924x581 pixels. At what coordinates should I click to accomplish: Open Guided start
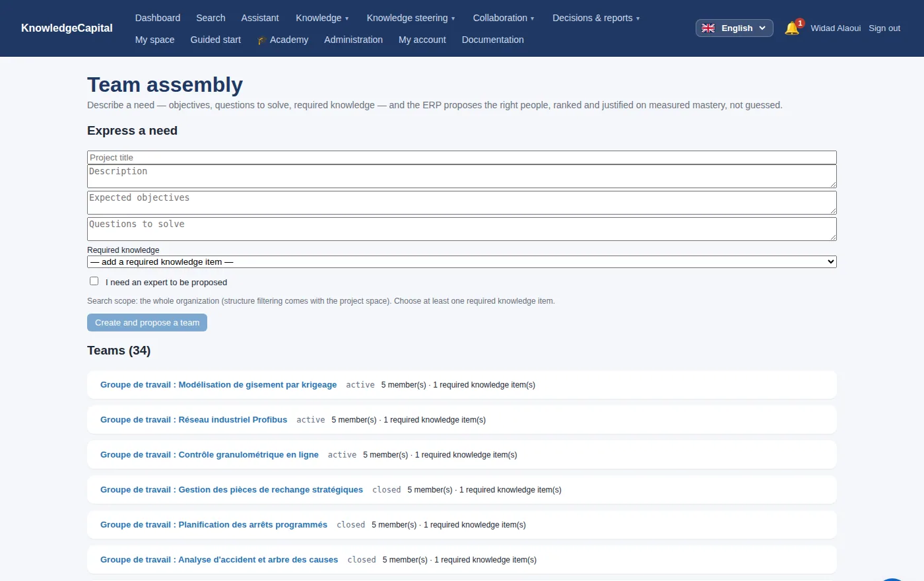coord(216,40)
